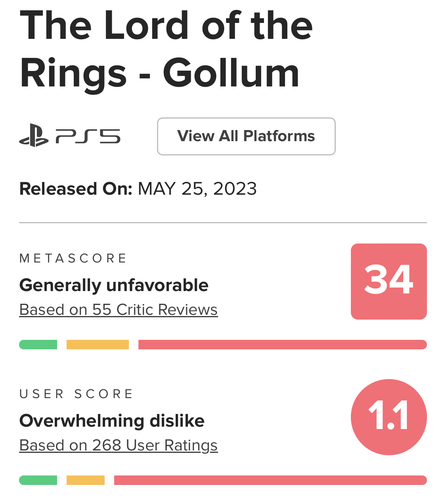Click the red User Score 1.1 circle

click(x=389, y=417)
